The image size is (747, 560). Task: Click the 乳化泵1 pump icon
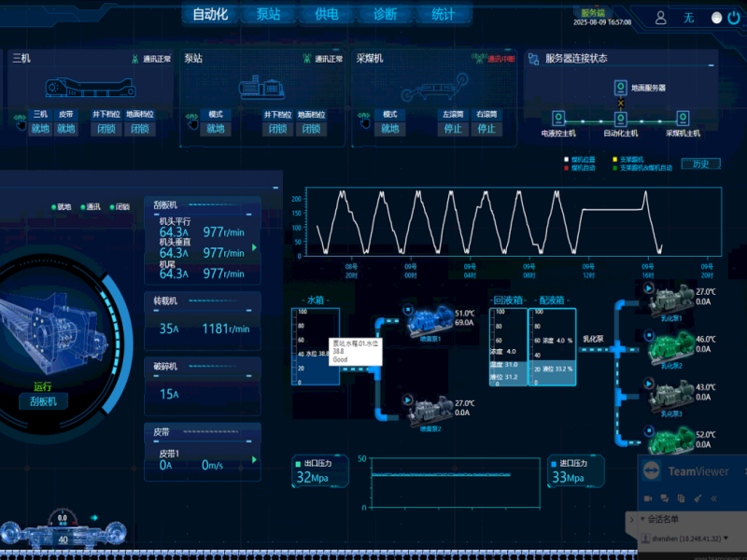pyautogui.click(x=670, y=298)
